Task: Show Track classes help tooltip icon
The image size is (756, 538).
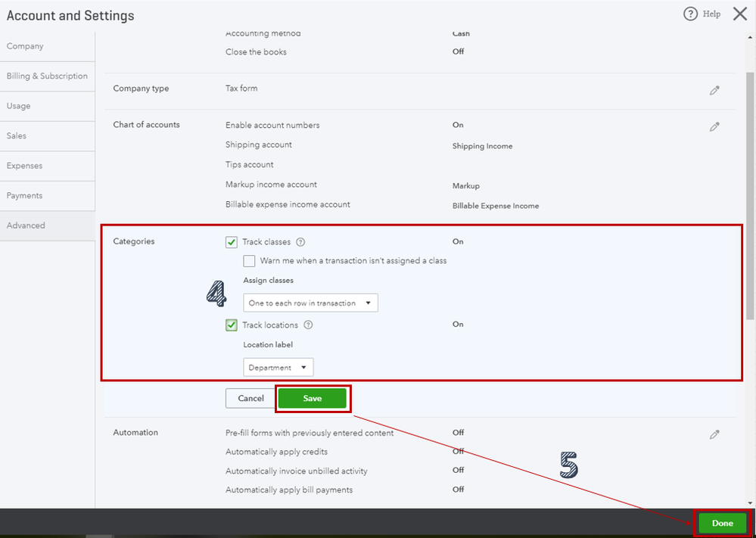Action: 301,242
